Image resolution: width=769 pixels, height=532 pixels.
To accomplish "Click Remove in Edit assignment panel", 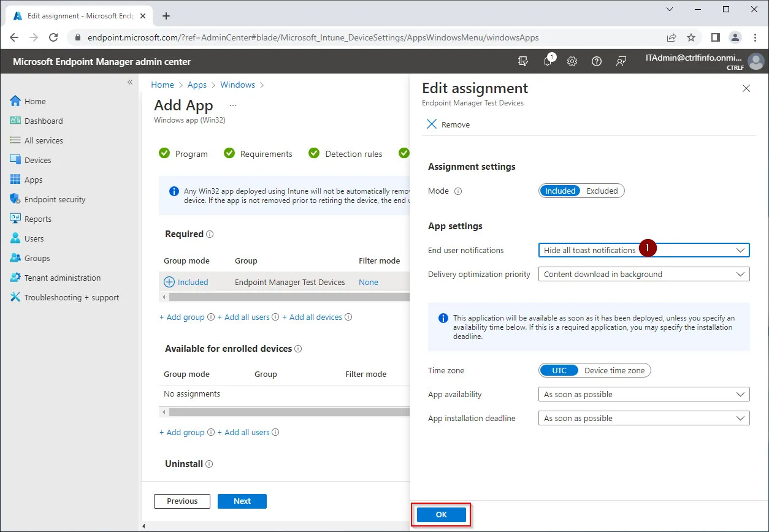I will point(448,124).
